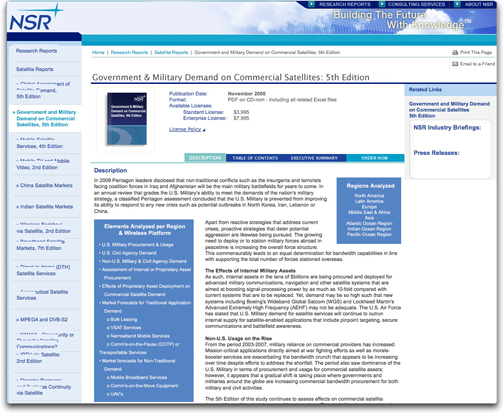The height and width of the screenshot is (414, 504).
Task: Click the NSR logo
Action: coord(36,18)
